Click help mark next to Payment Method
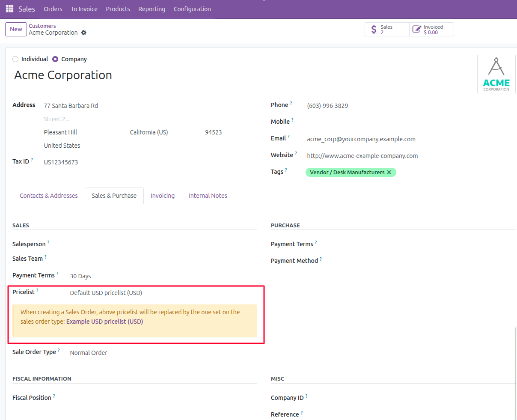The height and width of the screenshot is (420, 517). click(x=321, y=259)
